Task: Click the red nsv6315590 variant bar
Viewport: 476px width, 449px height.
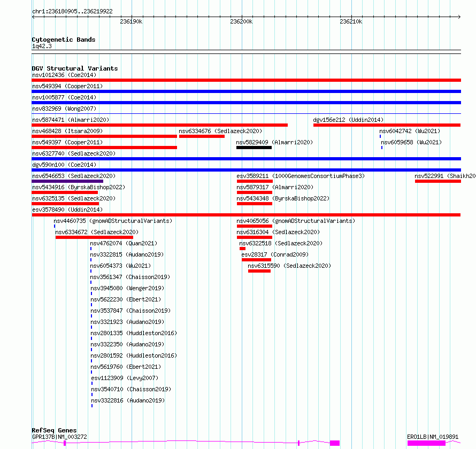Action: pos(259,271)
